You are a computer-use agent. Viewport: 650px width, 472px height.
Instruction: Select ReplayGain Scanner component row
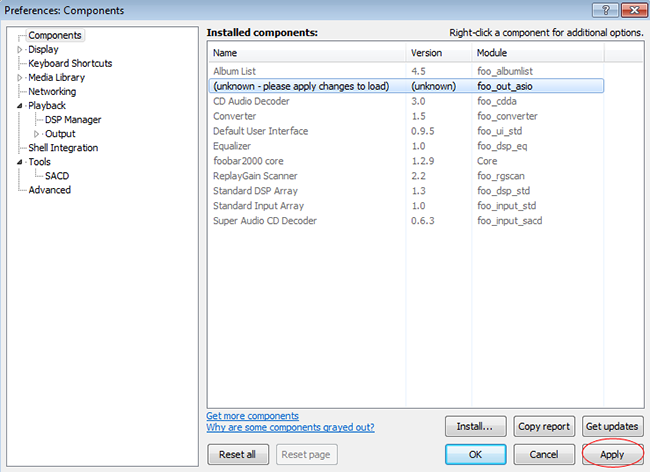pos(406,176)
